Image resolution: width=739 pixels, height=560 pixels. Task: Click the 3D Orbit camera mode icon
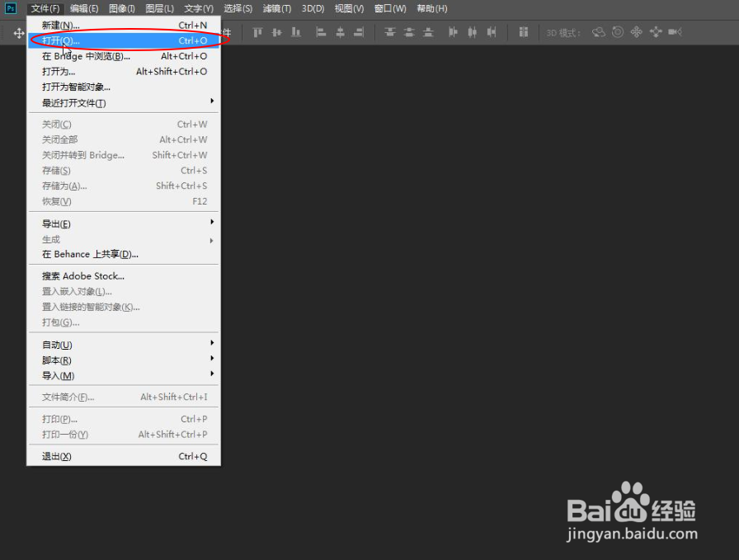tap(599, 32)
